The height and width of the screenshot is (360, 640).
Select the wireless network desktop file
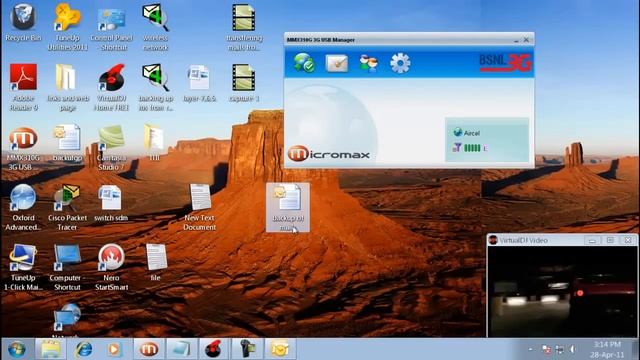click(156, 27)
